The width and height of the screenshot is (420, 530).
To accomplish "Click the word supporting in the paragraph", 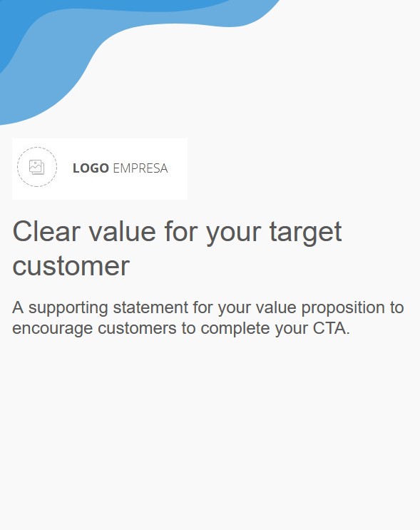I will 68,309.
